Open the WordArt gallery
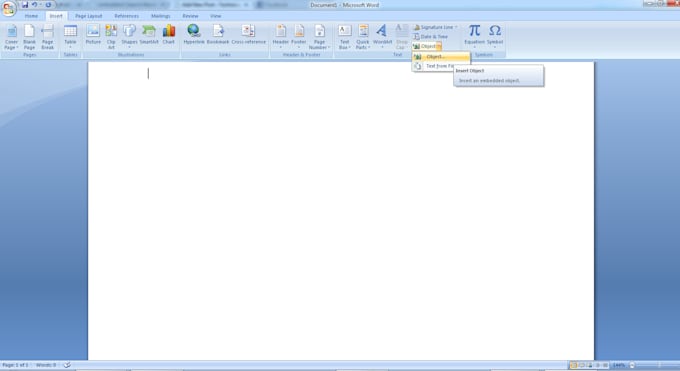 point(382,37)
